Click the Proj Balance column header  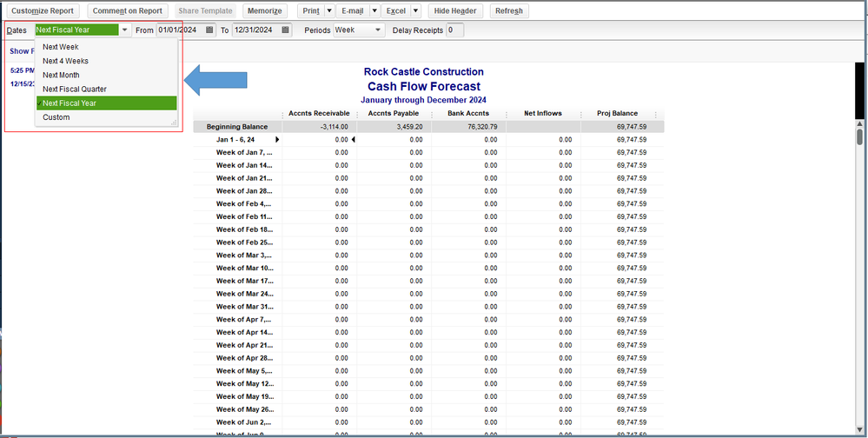click(x=617, y=114)
